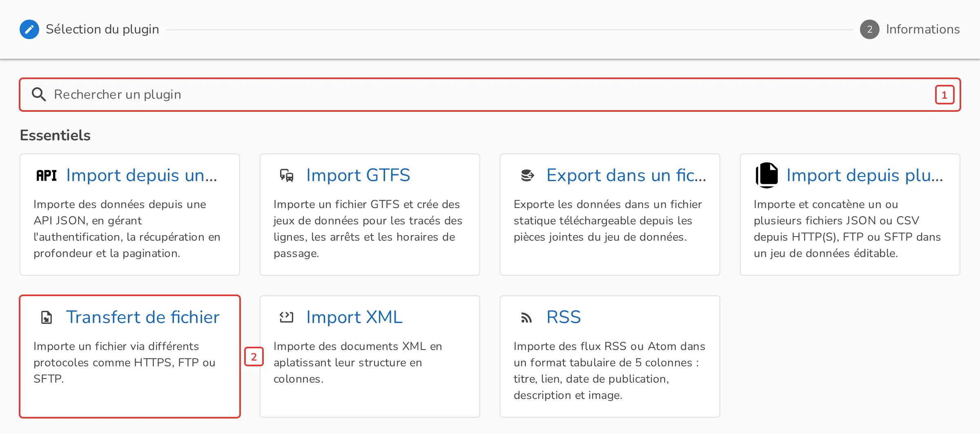Click the file transfer document icon
The width and height of the screenshot is (980, 434).
tap(47, 317)
